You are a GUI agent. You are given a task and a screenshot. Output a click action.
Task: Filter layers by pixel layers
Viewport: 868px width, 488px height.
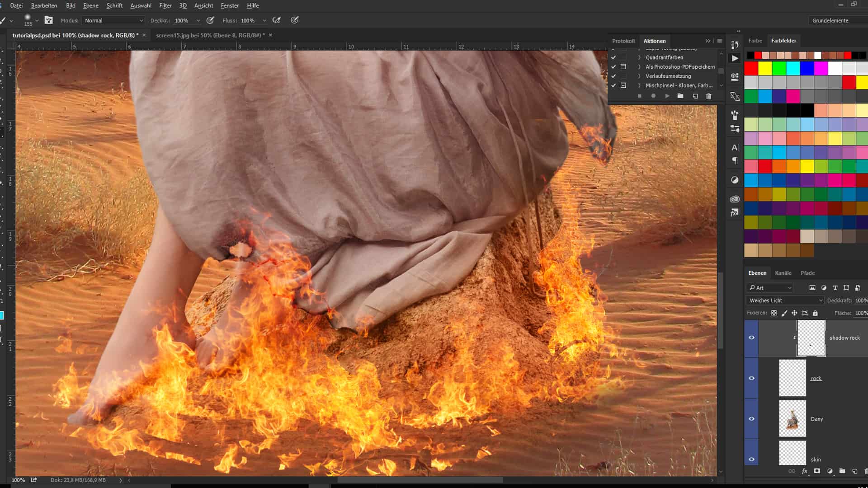coord(812,287)
